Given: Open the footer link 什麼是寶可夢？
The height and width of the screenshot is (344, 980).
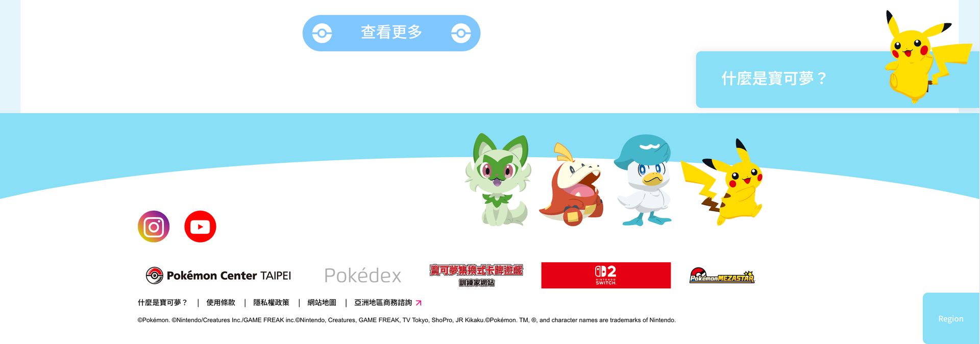Looking at the screenshot, I should tap(163, 303).
